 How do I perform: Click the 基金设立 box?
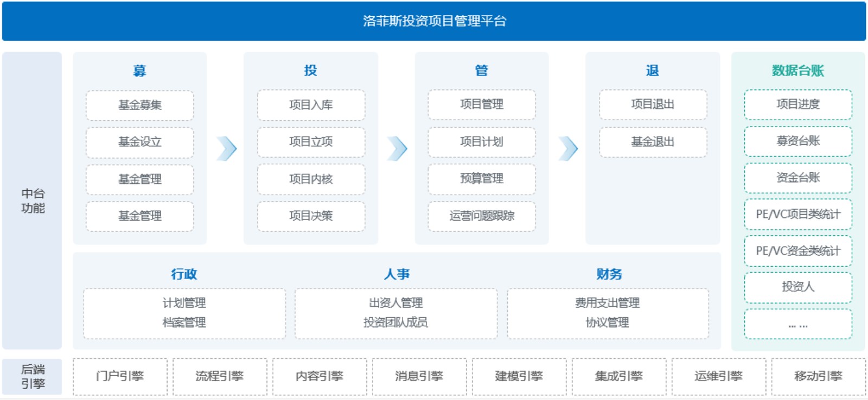tap(140, 142)
